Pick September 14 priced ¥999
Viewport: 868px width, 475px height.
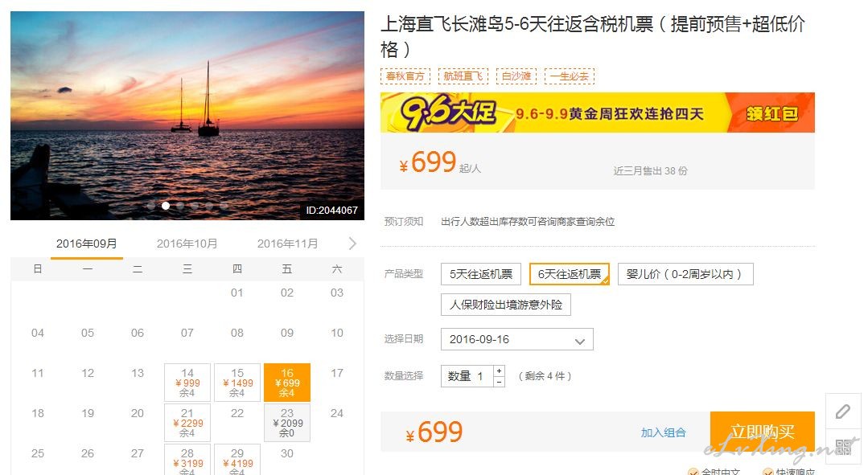pyautogui.click(x=187, y=382)
